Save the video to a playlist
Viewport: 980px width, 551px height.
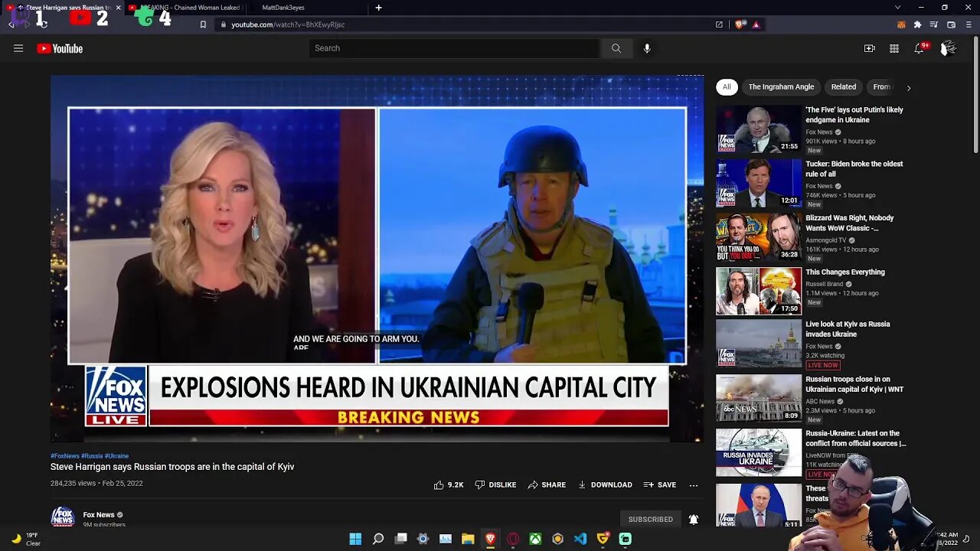point(660,484)
